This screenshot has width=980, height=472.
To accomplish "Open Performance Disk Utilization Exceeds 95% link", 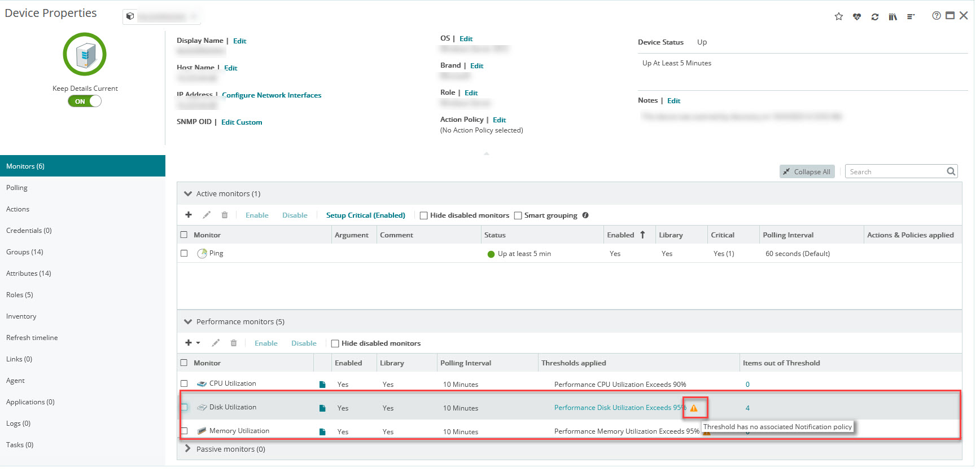I will click(x=620, y=408).
